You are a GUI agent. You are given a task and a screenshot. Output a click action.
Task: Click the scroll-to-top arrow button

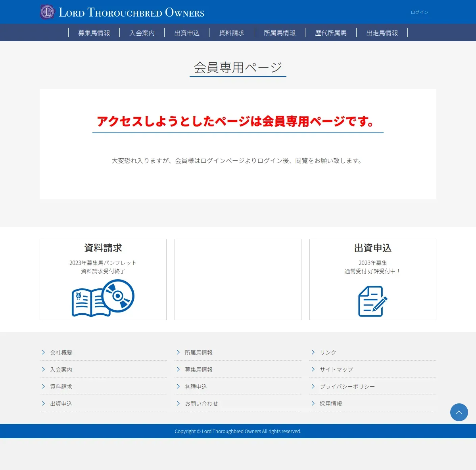pos(459,412)
